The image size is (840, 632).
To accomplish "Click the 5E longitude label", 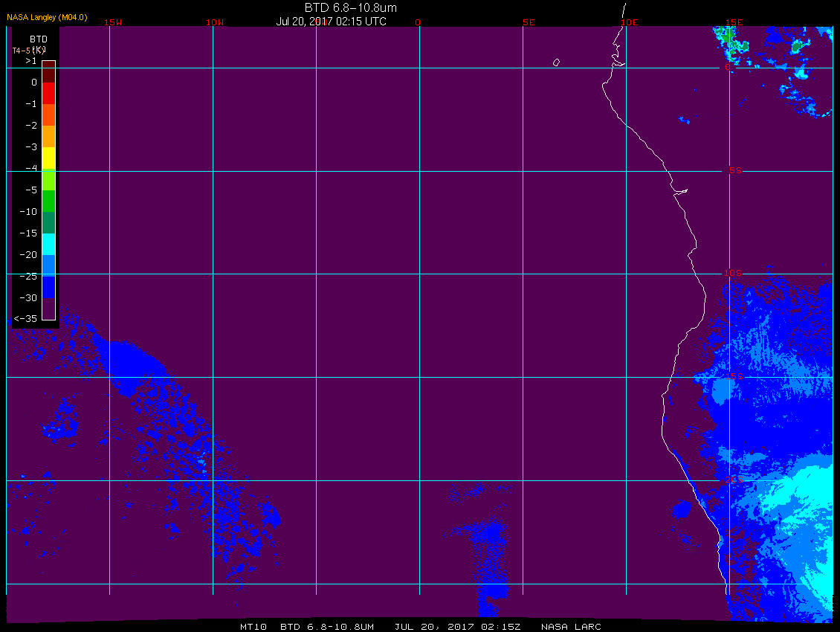I will [x=529, y=22].
